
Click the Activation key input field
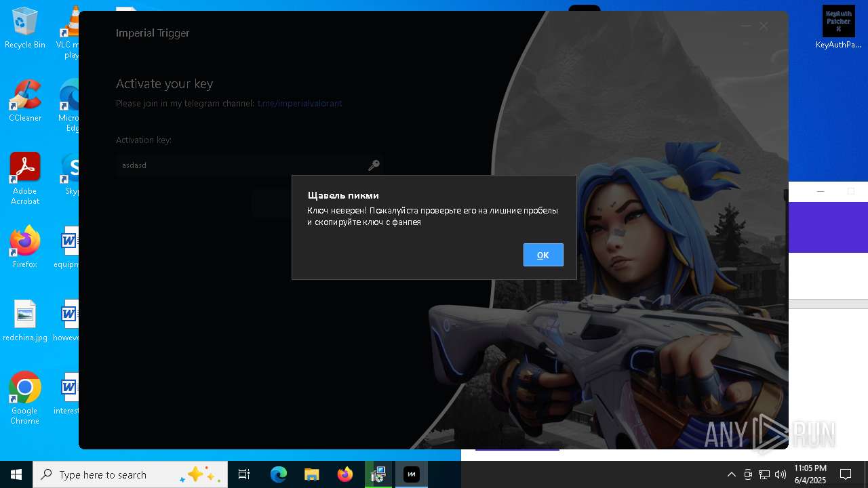249,165
